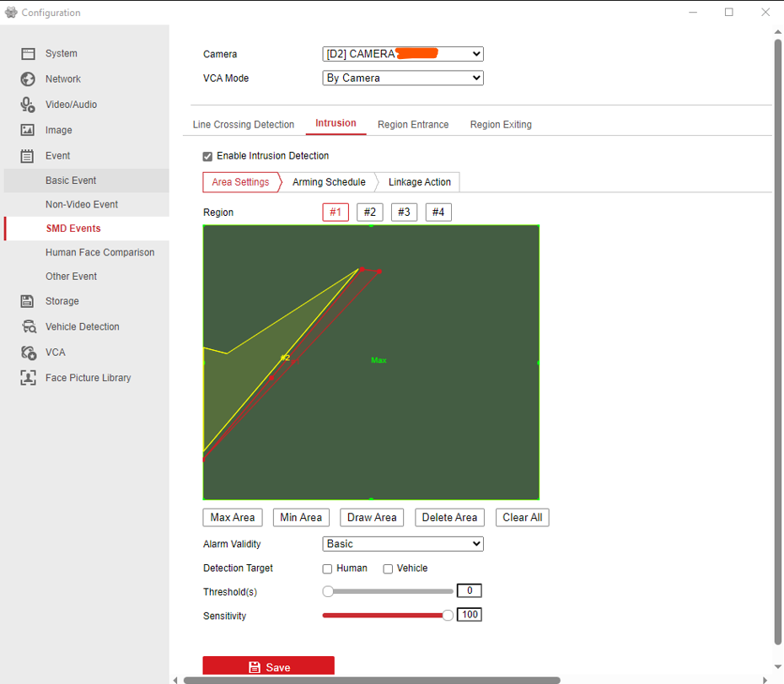Viewport: 784px width, 684px height.
Task: Check the Human detection target box
Action: [x=327, y=569]
